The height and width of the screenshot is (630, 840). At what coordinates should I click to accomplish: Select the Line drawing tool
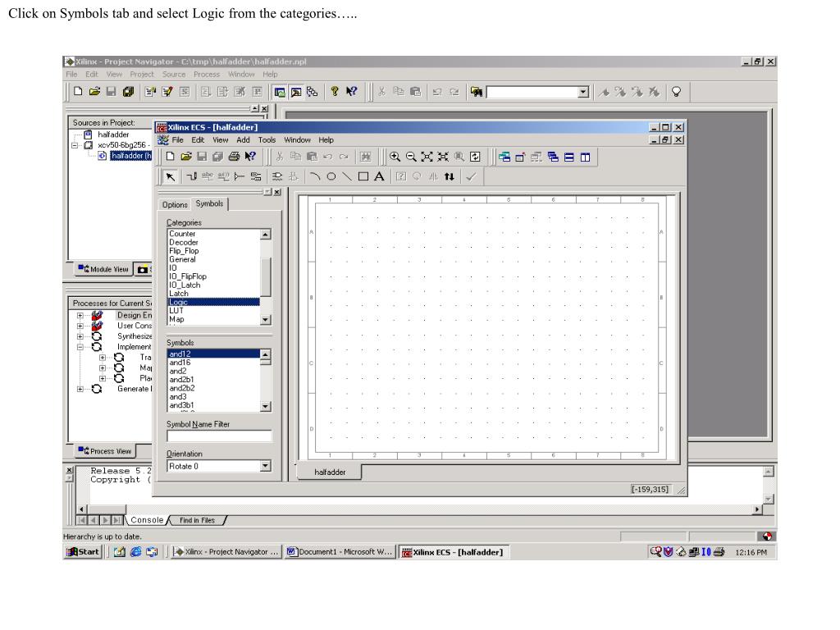tap(347, 176)
